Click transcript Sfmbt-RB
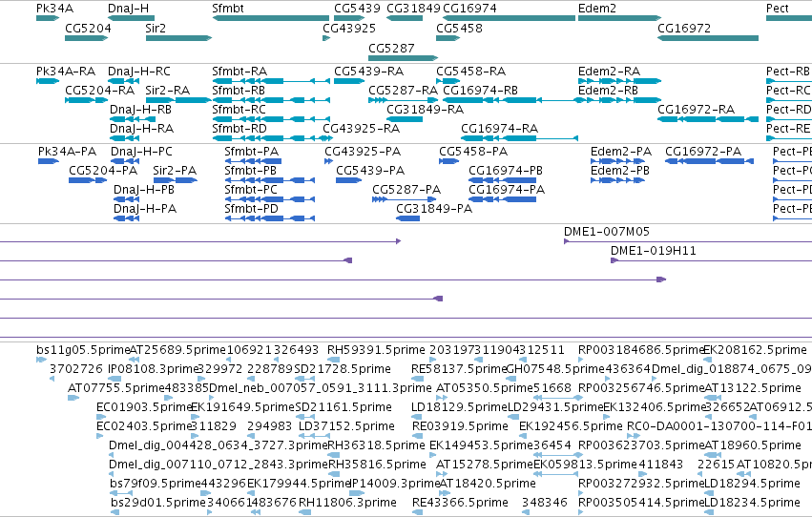This screenshot has height=517, width=812. coord(271,100)
